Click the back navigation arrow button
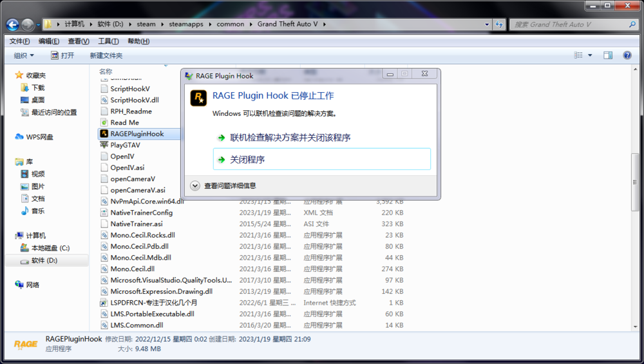The image size is (644, 364). pos(13,24)
